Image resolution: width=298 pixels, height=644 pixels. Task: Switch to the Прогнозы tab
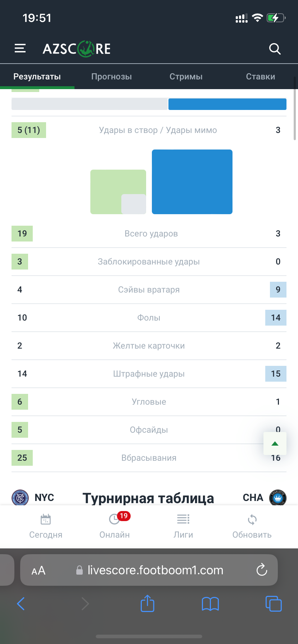tap(112, 77)
